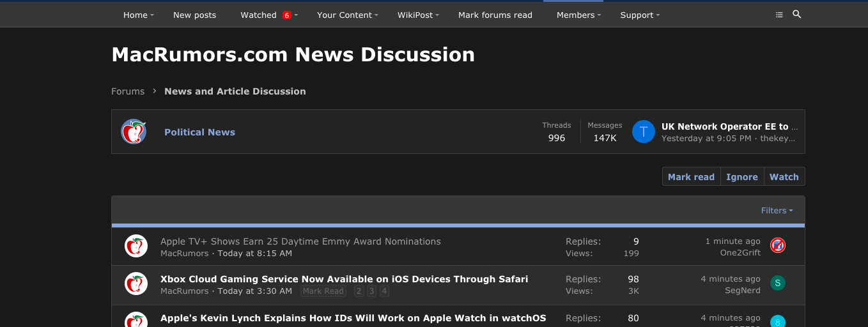
Task: Expand the Watched dropdown arrow
Action: click(x=296, y=15)
